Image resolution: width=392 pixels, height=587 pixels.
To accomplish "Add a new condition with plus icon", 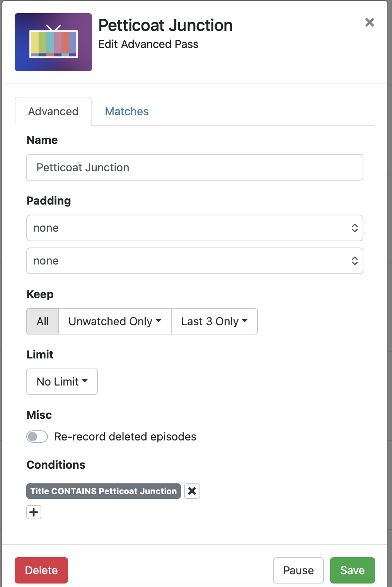I will (34, 512).
